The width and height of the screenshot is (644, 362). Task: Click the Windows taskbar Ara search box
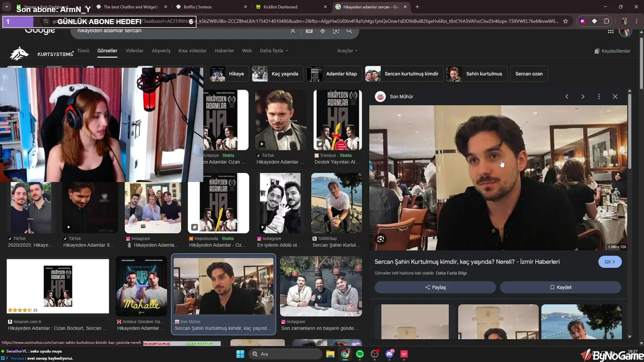coord(286,354)
